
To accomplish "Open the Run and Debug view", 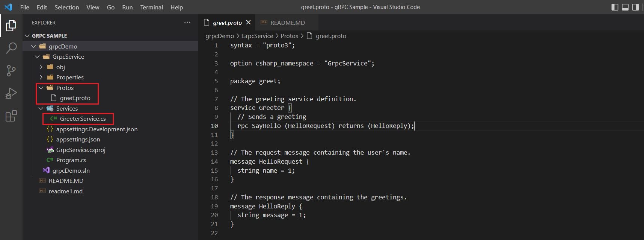I will [11, 93].
